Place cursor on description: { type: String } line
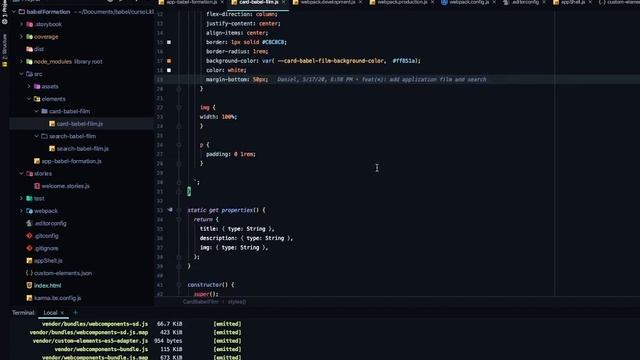 (246, 238)
